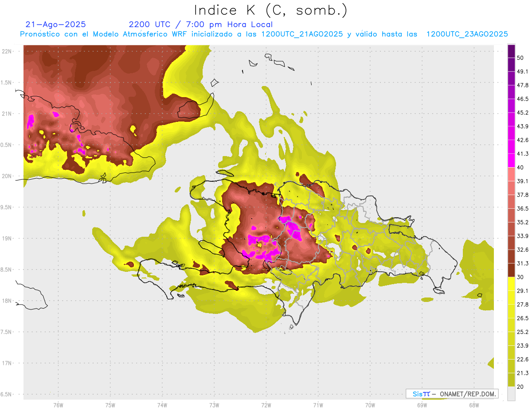This screenshot has height=411, width=532.
Task: Click the "68W" longitude label
Action: pos(473,405)
